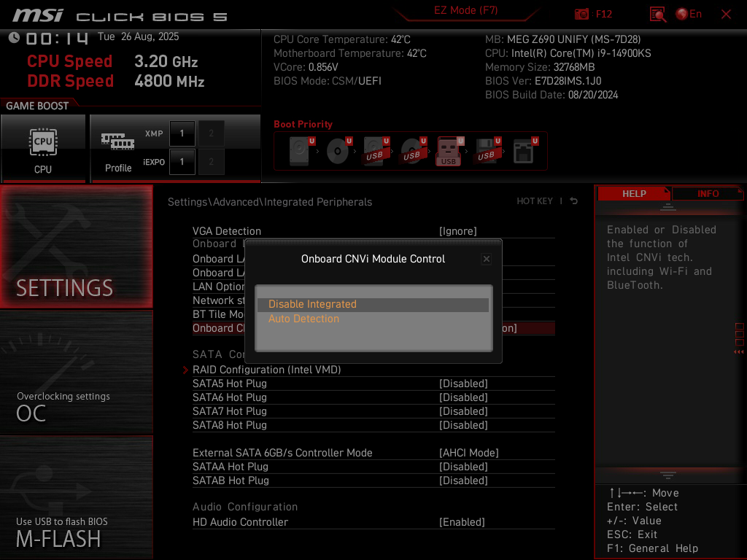
Task: Switch to the INFO tab
Action: click(708, 194)
